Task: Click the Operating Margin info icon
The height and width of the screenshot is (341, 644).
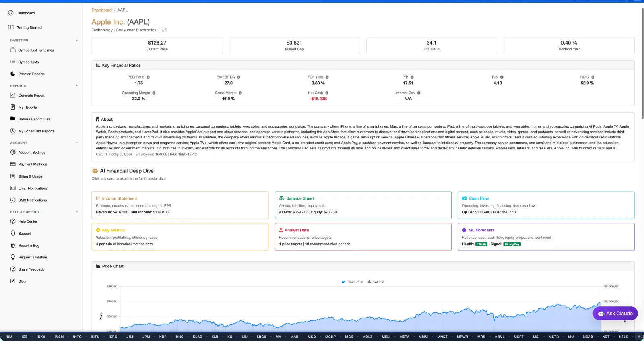Action: (154, 93)
